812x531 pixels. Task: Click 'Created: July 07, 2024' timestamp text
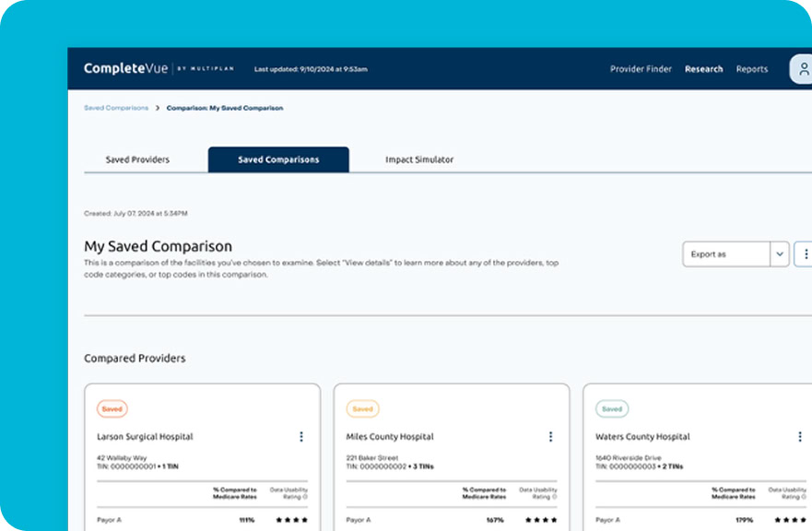[135, 213]
